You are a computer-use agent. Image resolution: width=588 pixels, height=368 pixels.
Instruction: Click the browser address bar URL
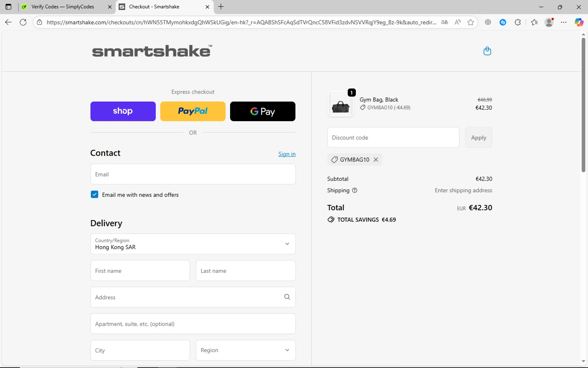tap(241, 22)
